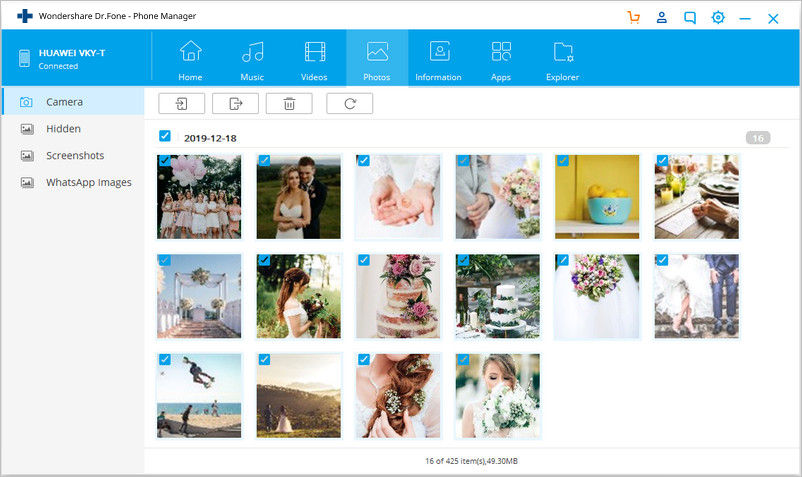This screenshot has width=802, height=477.
Task: Click the trash delete icon
Action: tap(289, 103)
